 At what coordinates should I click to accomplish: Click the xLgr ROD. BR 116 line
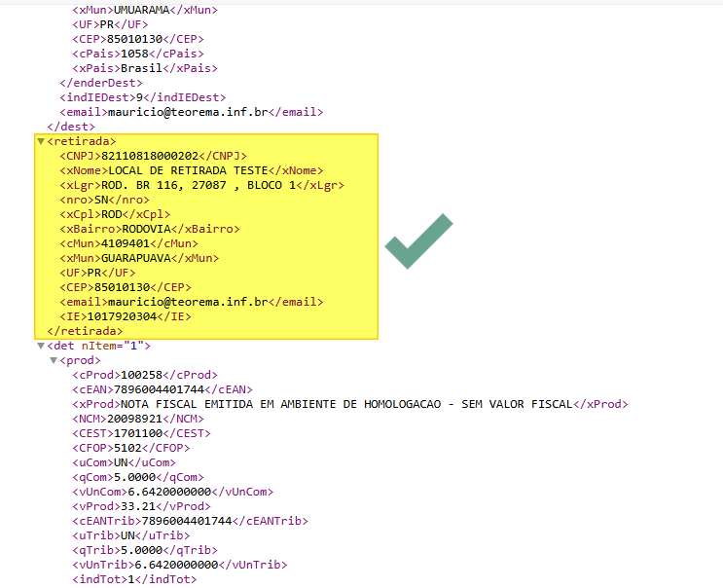click(202, 185)
